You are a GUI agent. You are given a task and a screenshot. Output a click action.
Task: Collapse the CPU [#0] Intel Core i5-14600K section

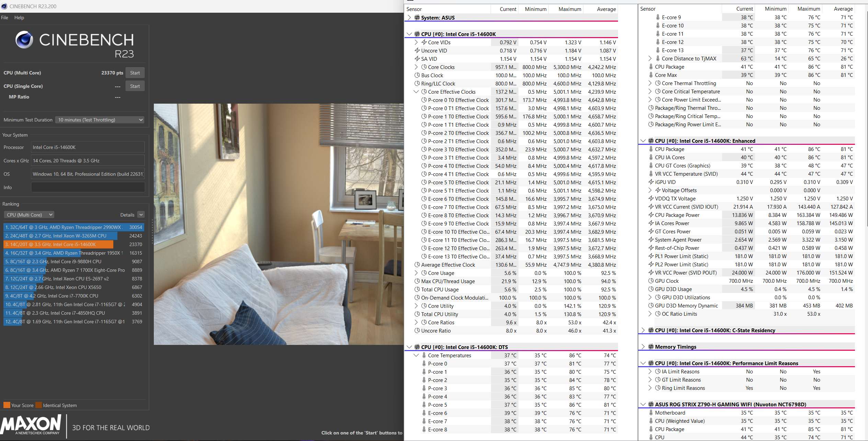click(x=409, y=34)
